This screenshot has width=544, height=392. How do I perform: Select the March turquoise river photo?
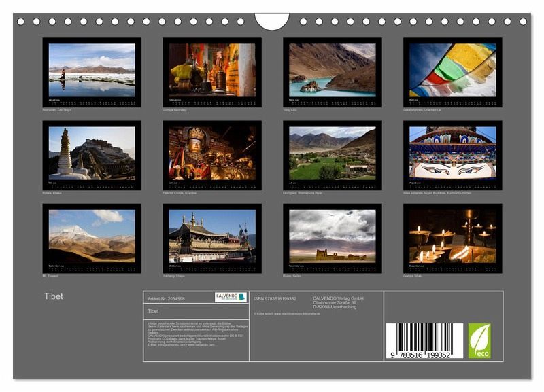pyautogui.click(x=332, y=71)
